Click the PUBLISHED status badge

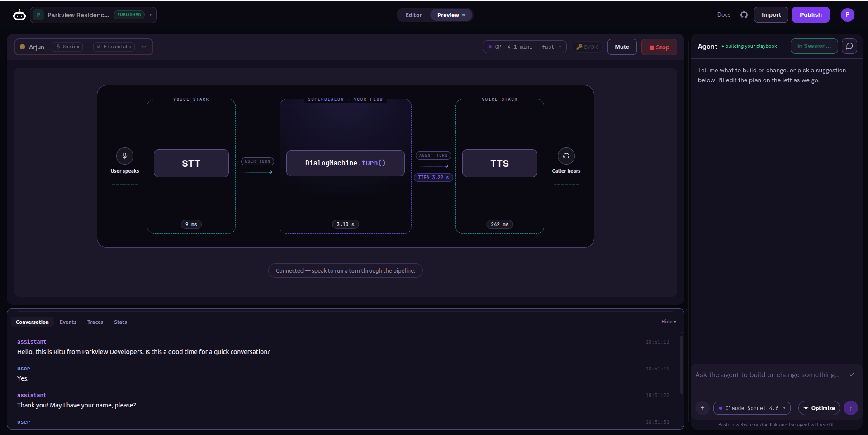[x=129, y=15]
